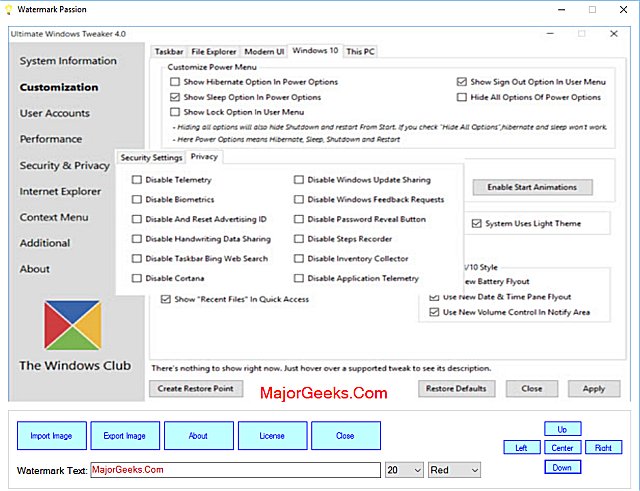Open User Accounts section
Image resolution: width=640 pixels, height=491 pixels.
point(55,113)
